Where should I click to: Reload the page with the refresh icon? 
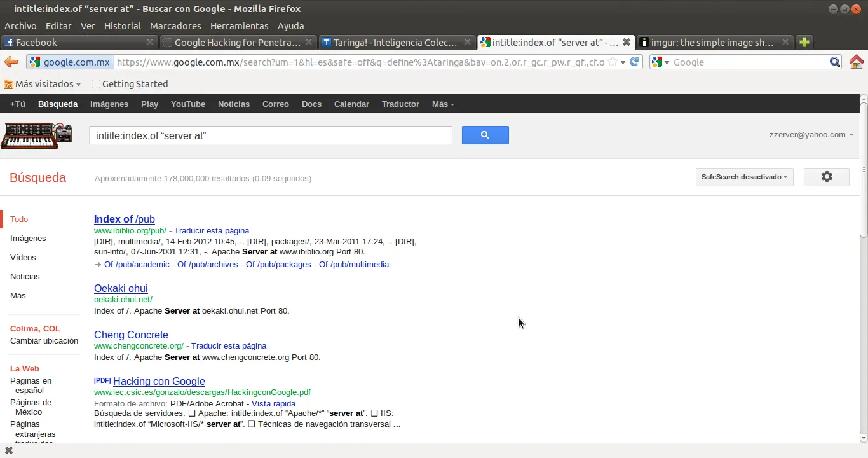click(x=634, y=62)
